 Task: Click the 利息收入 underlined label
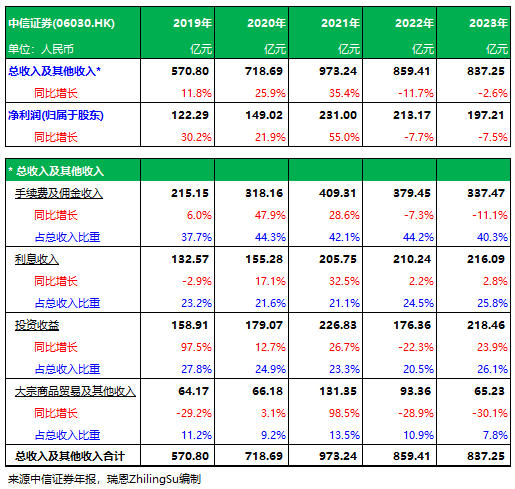pyautogui.click(x=37, y=259)
